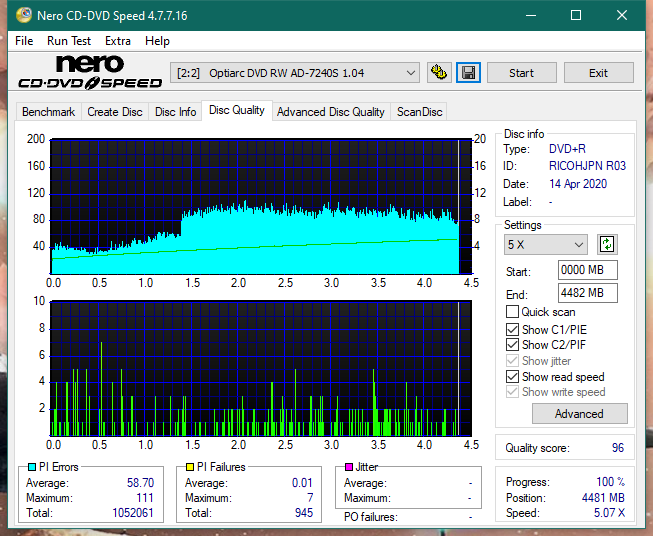653x536 pixels.
Task: Switch to the Disc Info tab
Action: coord(175,112)
